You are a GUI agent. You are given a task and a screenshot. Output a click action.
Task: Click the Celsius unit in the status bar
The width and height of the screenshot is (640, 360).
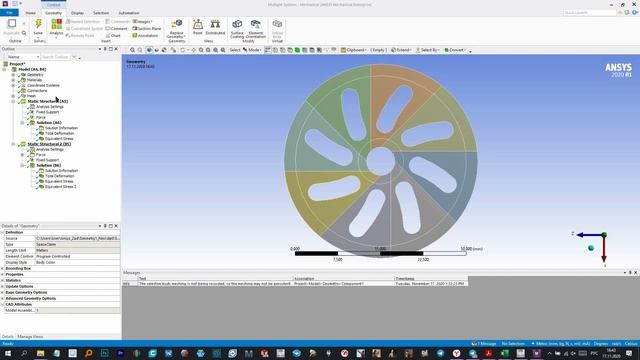point(631,344)
